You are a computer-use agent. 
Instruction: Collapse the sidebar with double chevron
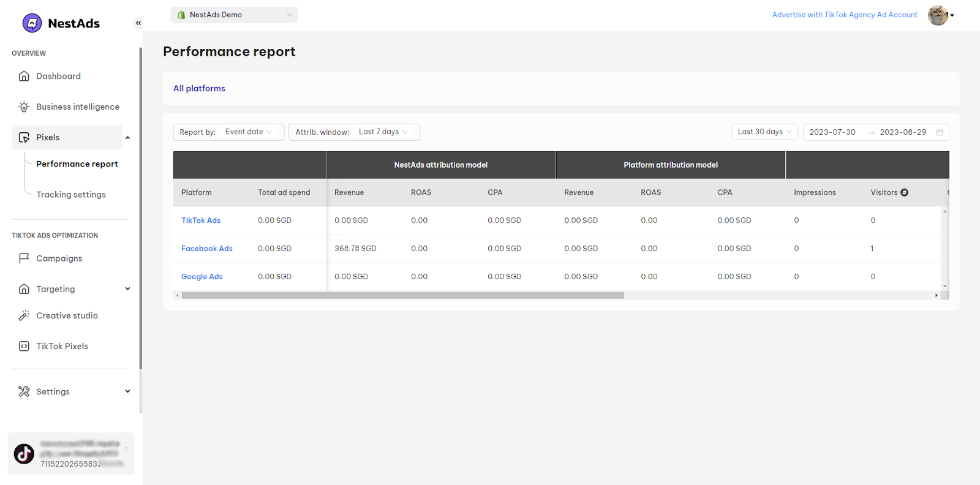coord(138,23)
